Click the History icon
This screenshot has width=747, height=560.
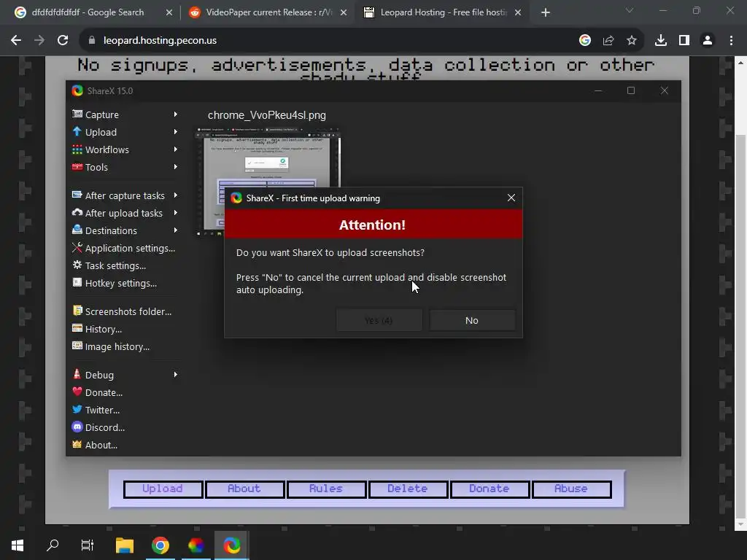click(x=77, y=329)
